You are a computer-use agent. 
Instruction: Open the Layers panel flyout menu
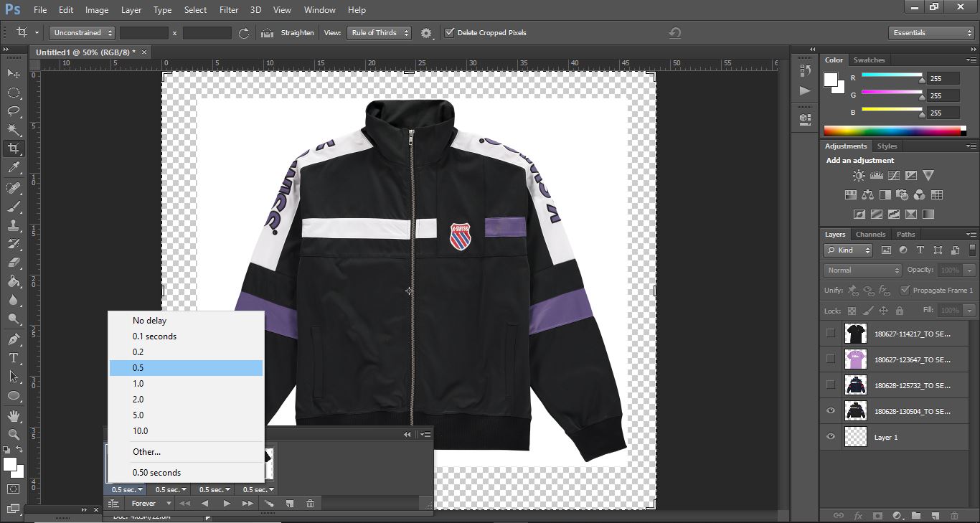click(971, 235)
